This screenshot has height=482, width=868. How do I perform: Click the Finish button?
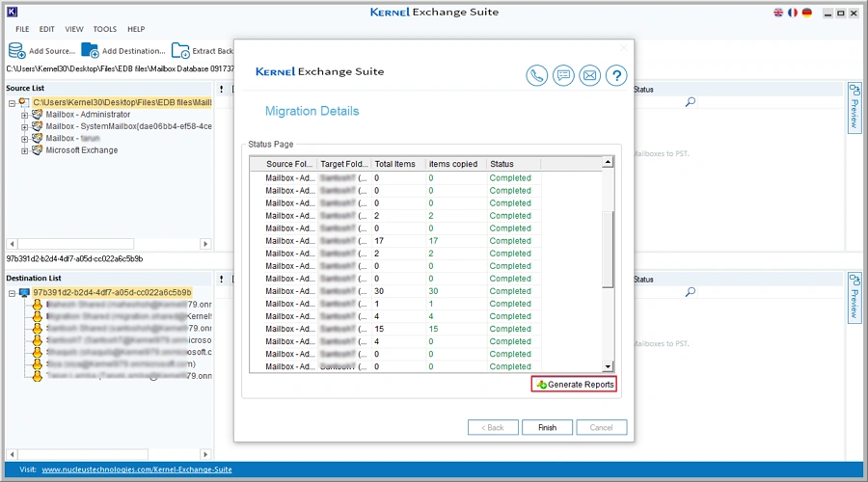point(547,427)
